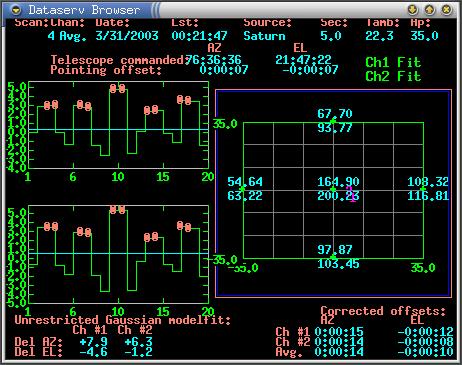Click center grid value 164.90
The image size is (462, 365).
[338, 182]
